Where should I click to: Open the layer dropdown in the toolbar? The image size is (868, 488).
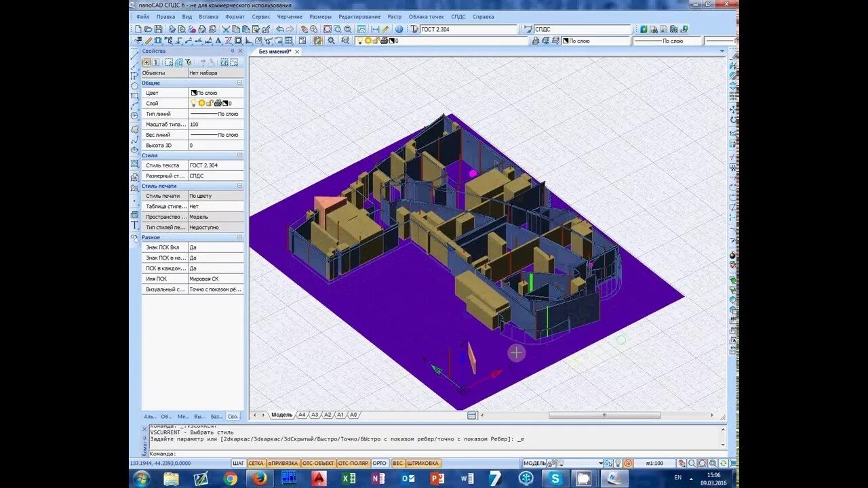[x=443, y=41]
